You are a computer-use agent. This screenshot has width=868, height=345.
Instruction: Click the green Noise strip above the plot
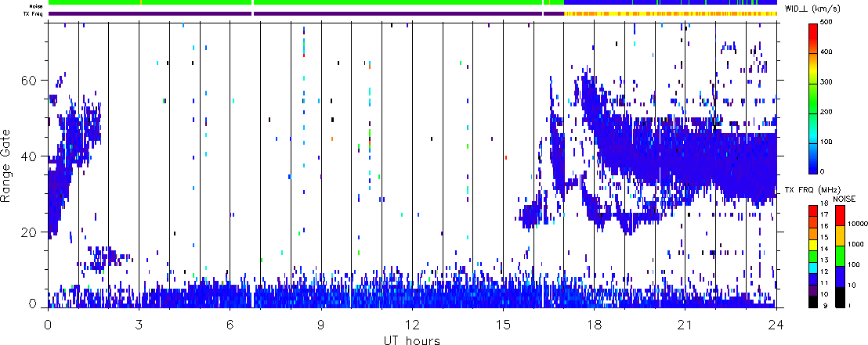(x=306, y=3)
